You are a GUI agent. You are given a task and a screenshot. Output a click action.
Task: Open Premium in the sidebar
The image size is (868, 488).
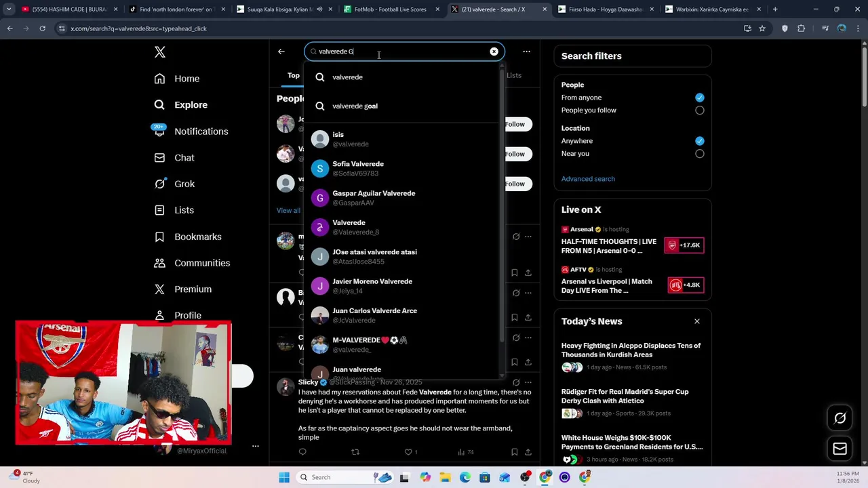(183, 289)
